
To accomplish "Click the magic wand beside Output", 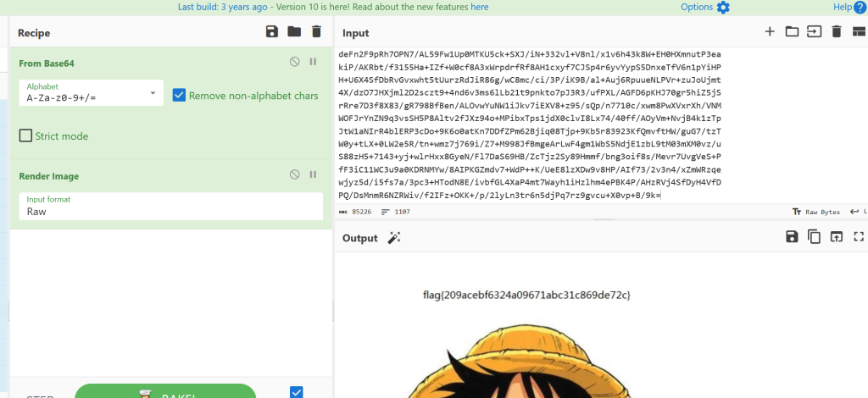I will pos(394,238).
